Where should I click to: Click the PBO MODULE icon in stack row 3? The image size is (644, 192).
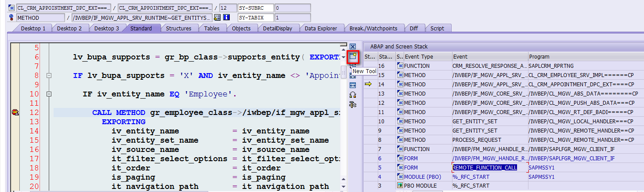point(400,186)
